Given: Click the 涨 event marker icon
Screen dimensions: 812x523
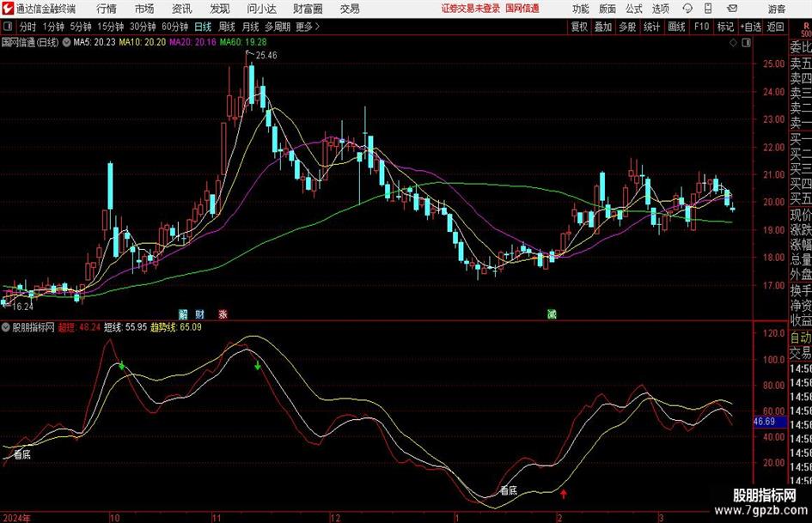Looking at the screenshot, I should pos(223,313).
